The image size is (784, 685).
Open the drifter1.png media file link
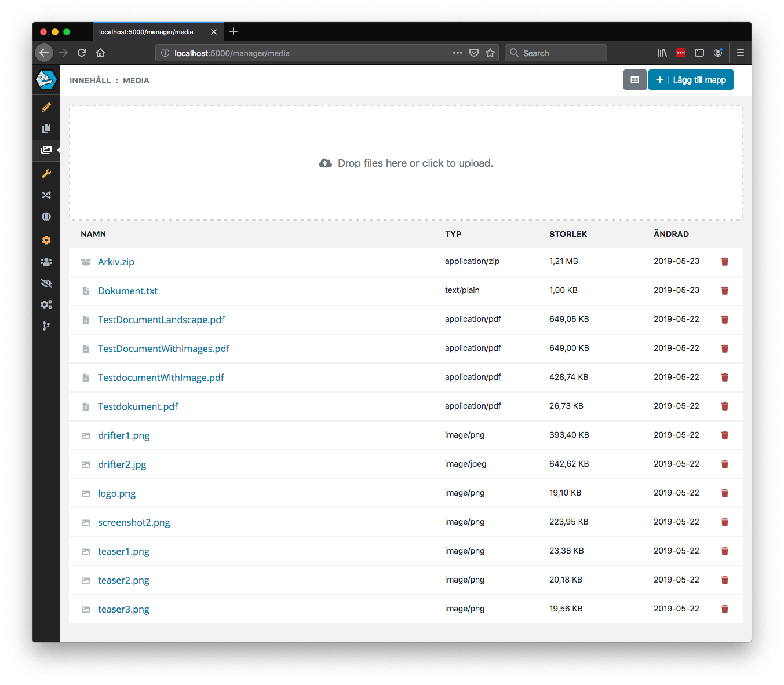pos(123,435)
